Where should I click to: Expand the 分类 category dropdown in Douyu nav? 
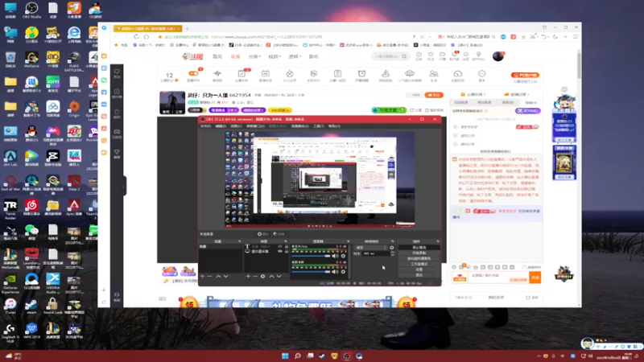point(254,56)
